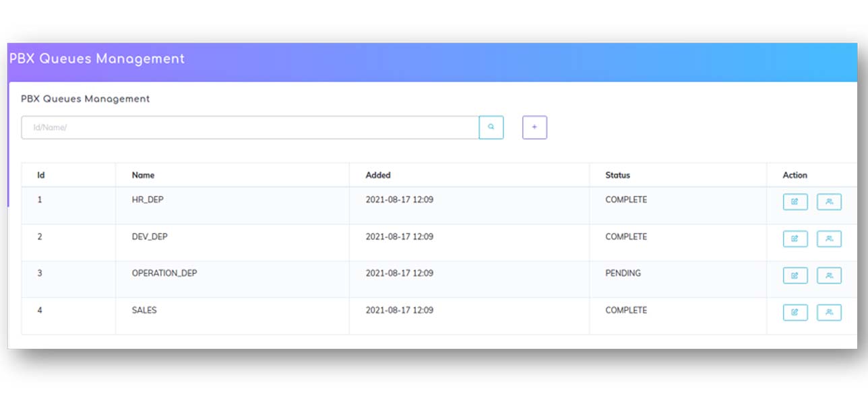Viewport: 868px width, 404px height.
Task: Click the search magnifier icon button
Action: pos(491,127)
